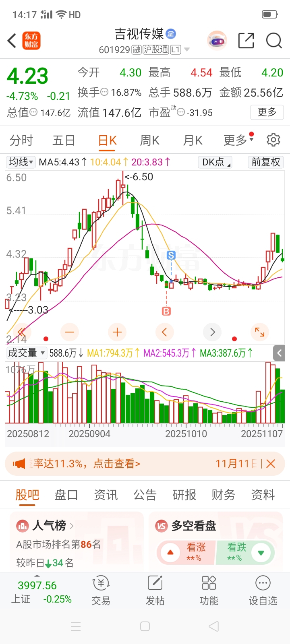Jump to earliest with double-left arrow

coord(22,332)
